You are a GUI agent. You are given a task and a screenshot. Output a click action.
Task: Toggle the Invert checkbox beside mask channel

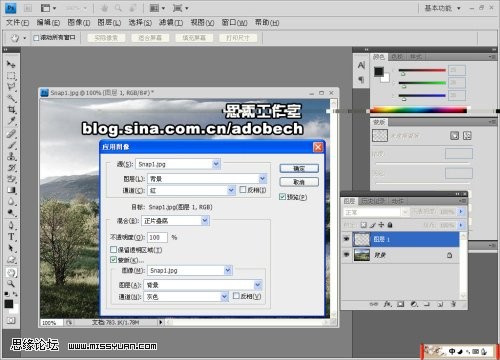236,296
